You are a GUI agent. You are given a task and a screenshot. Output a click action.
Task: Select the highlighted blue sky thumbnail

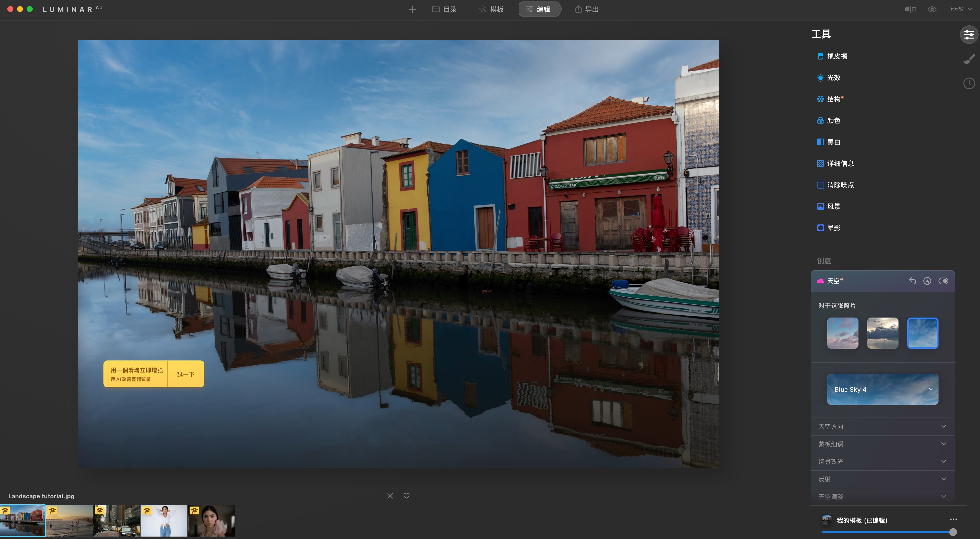tap(923, 333)
